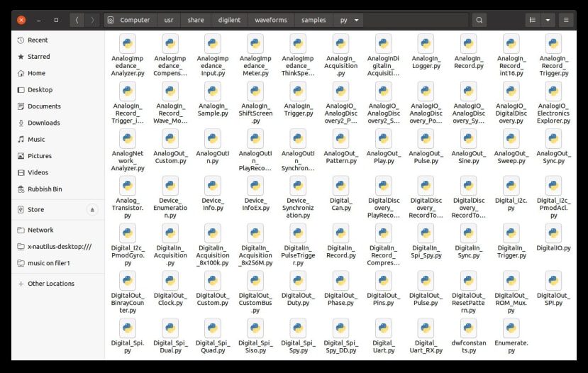Open Recent in the sidebar

click(58, 40)
